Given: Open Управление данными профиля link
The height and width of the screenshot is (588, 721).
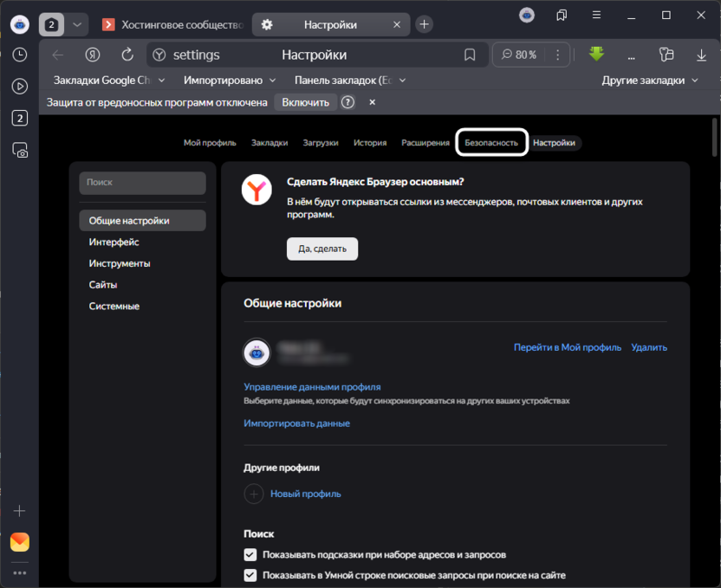Looking at the screenshot, I should pyautogui.click(x=312, y=387).
